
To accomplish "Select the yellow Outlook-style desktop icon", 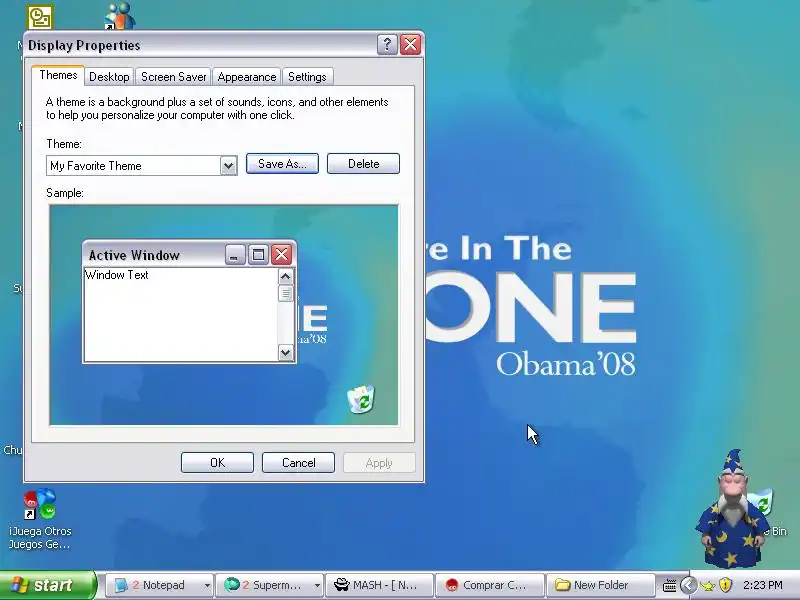I will [40, 17].
